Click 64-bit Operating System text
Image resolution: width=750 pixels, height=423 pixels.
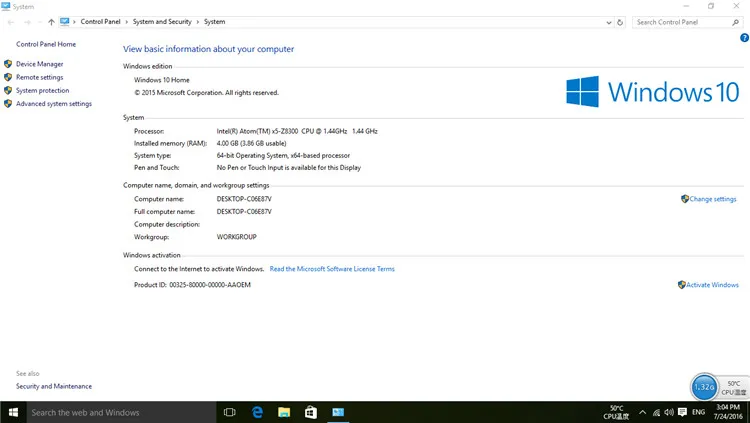283,156
